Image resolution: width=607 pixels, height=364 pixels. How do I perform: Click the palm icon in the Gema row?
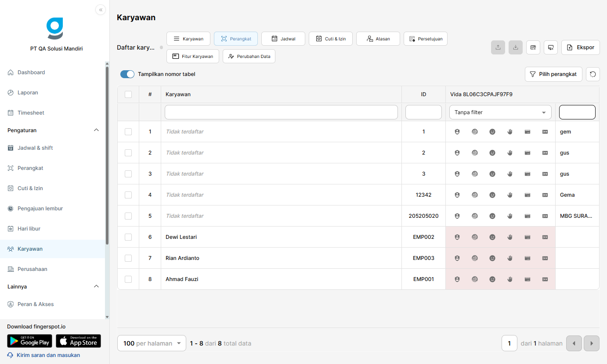510,195
